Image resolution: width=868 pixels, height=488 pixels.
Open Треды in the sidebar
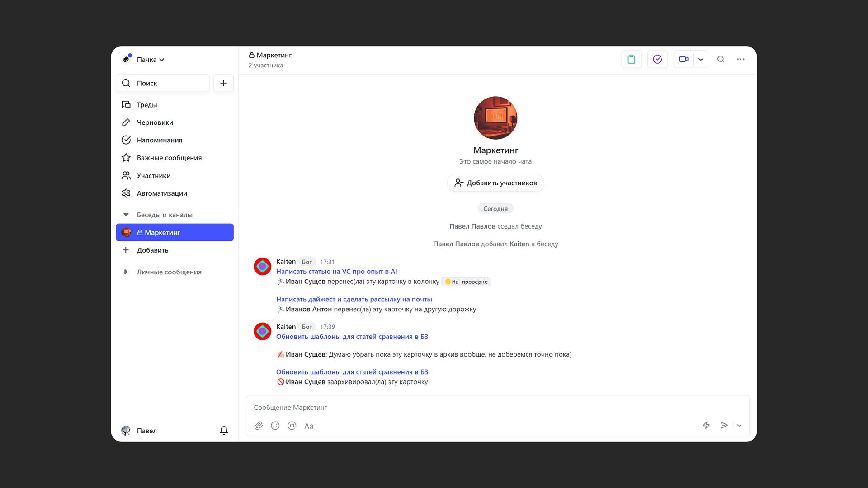147,105
